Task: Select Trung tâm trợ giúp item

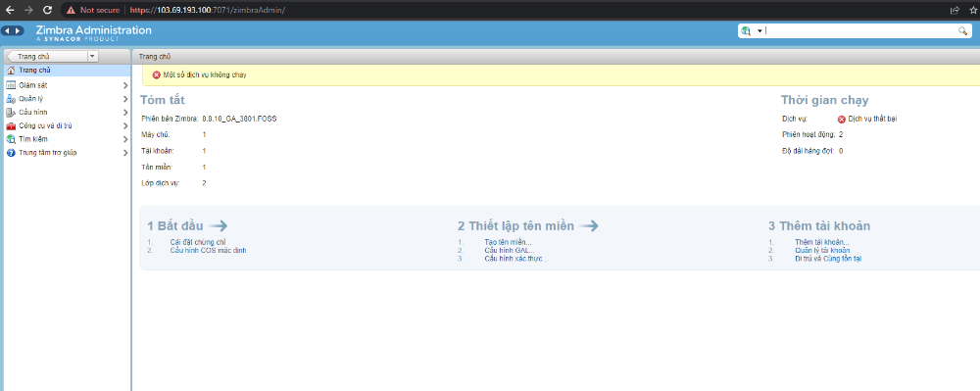Action: pos(47,153)
